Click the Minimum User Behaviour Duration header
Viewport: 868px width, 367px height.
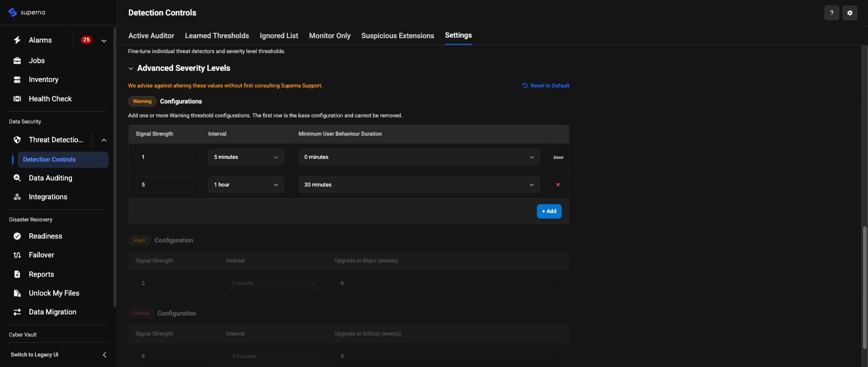(x=340, y=134)
